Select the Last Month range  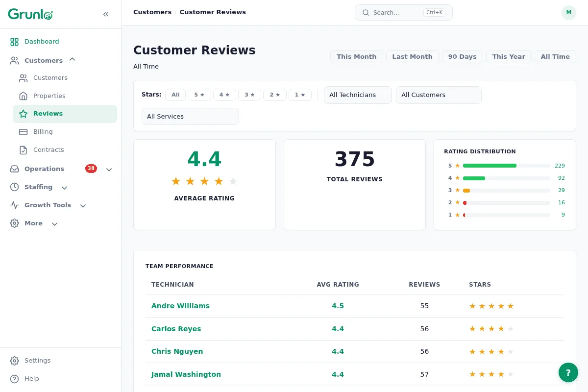click(x=413, y=57)
